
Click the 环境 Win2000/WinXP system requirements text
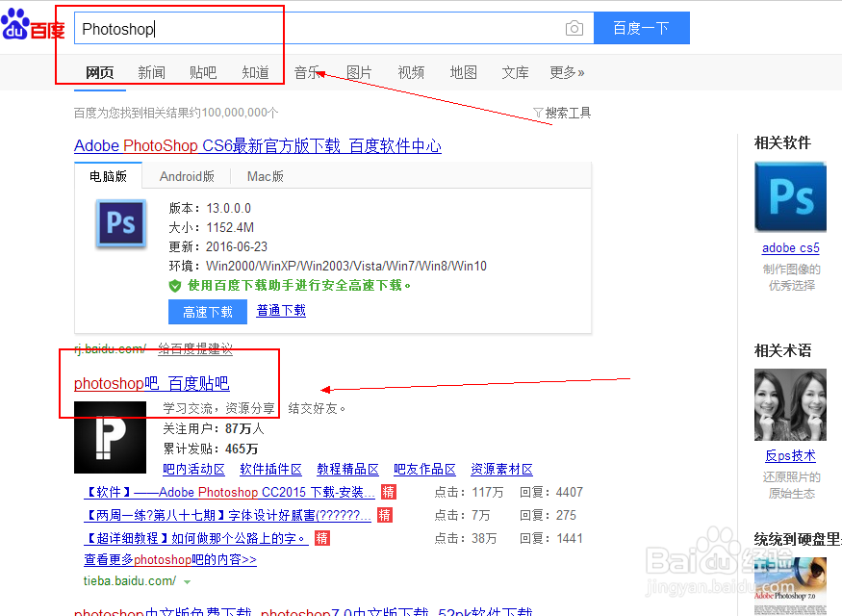(x=327, y=266)
